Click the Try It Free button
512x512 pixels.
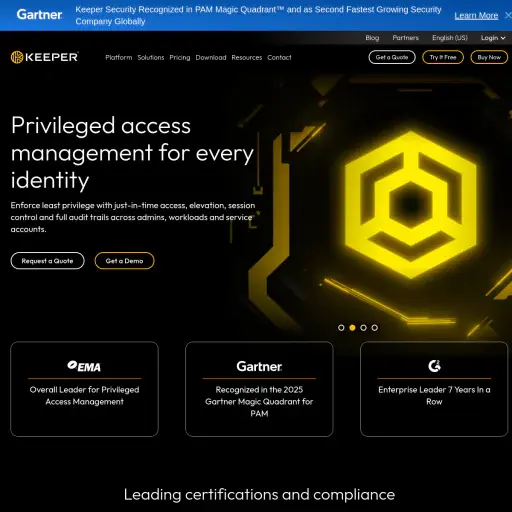click(443, 57)
